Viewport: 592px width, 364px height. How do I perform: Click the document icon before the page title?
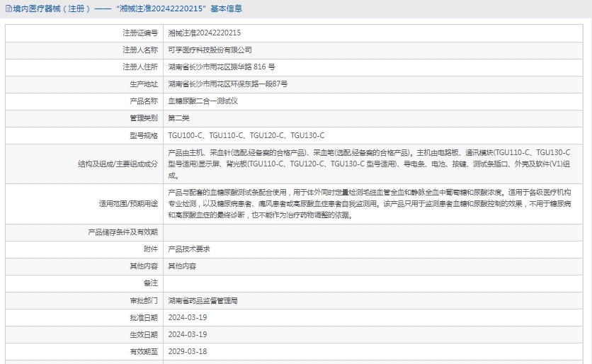pos(8,9)
